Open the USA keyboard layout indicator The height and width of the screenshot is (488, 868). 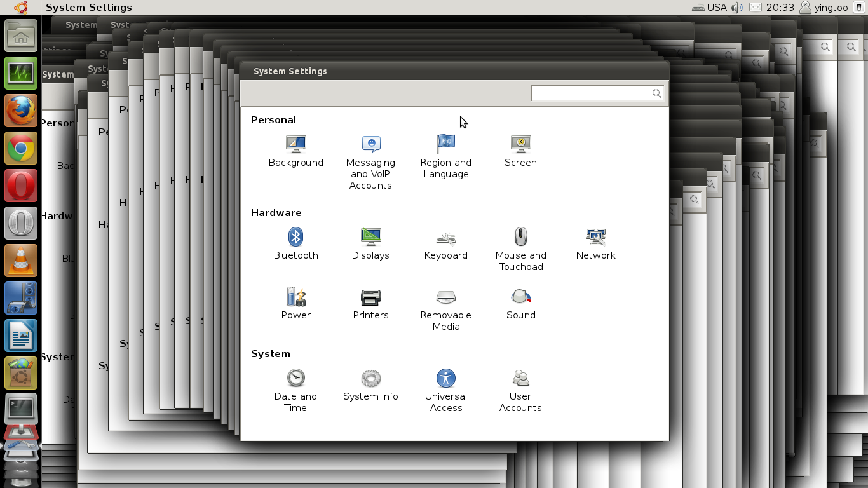pos(709,8)
